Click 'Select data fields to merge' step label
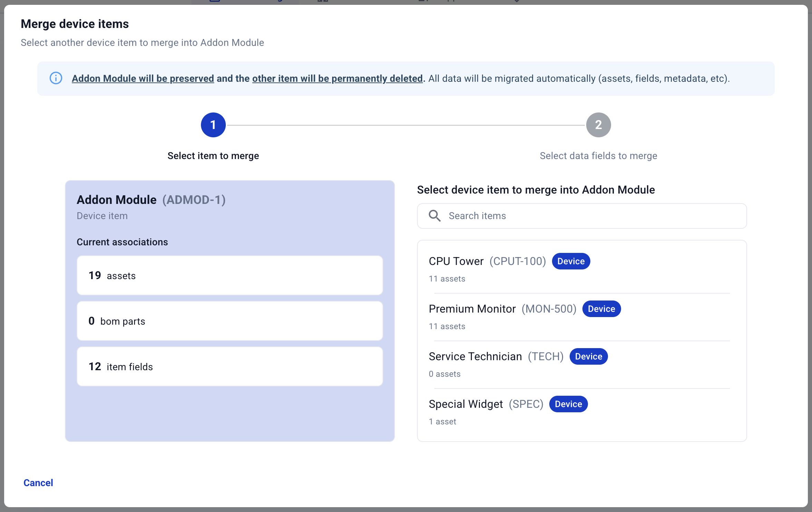The height and width of the screenshot is (512, 812). 598,156
